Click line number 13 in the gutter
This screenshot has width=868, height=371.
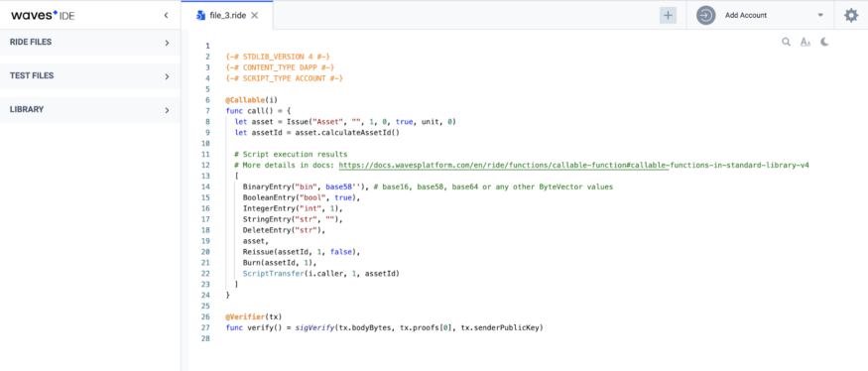(x=206, y=177)
